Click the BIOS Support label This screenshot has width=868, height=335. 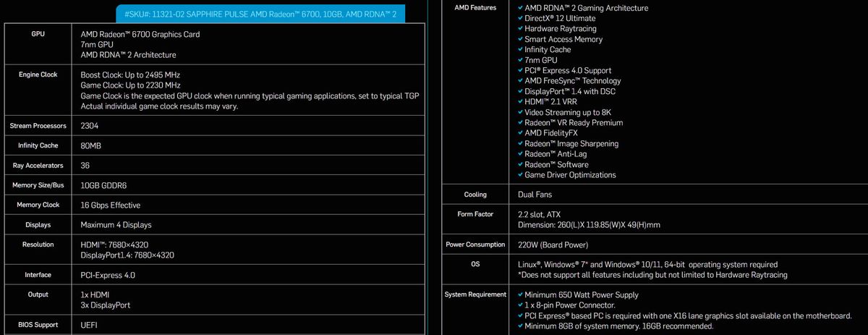pyautogui.click(x=38, y=325)
